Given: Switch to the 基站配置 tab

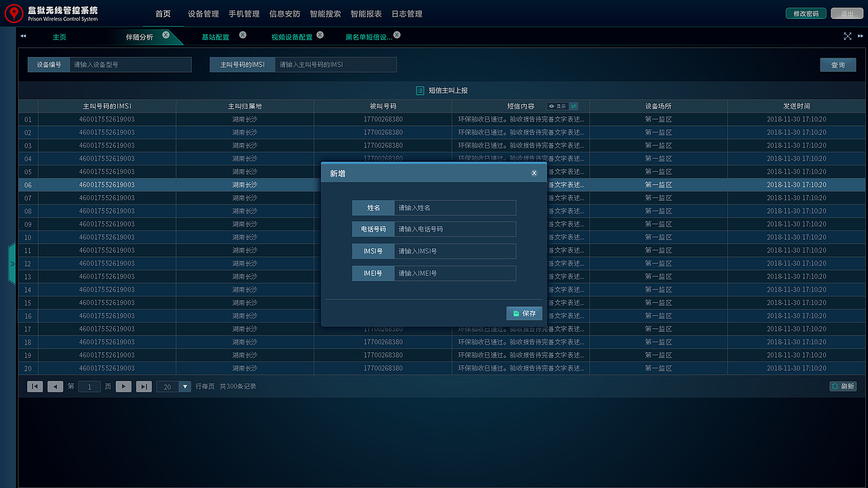Looking at the screenshot, I should pos(215,37).
